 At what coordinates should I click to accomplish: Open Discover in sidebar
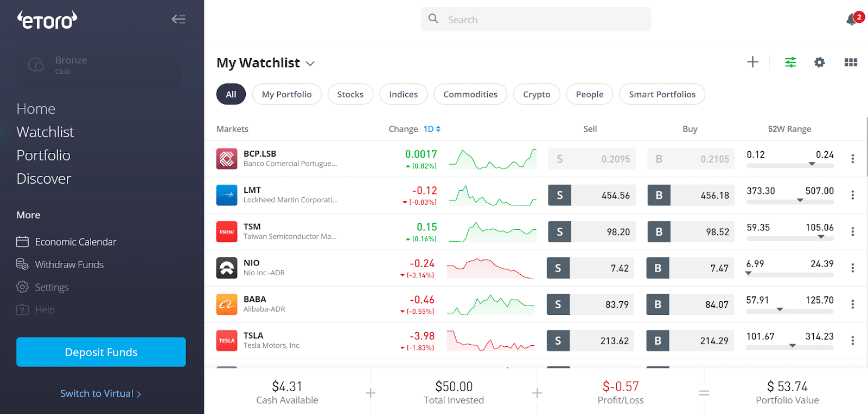(43, 179)
